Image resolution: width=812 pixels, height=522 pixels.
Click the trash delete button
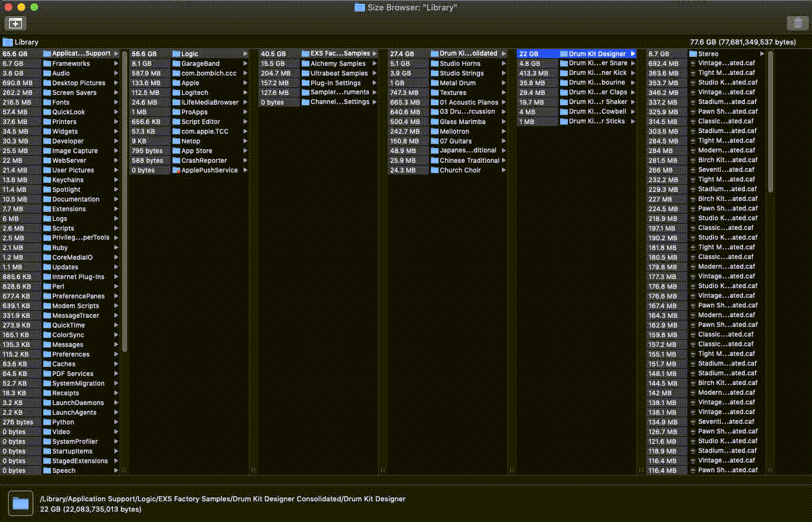pos(796,23)
